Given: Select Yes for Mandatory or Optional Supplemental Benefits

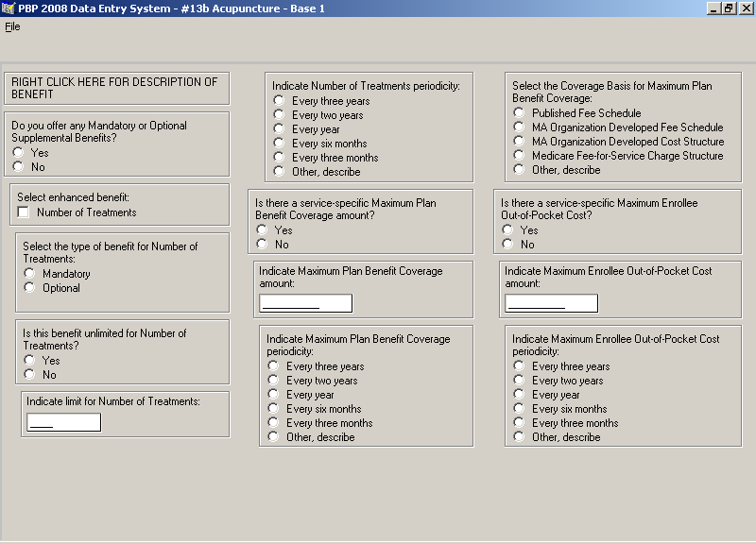Looking at the screenshot, I should coord(18,152).
